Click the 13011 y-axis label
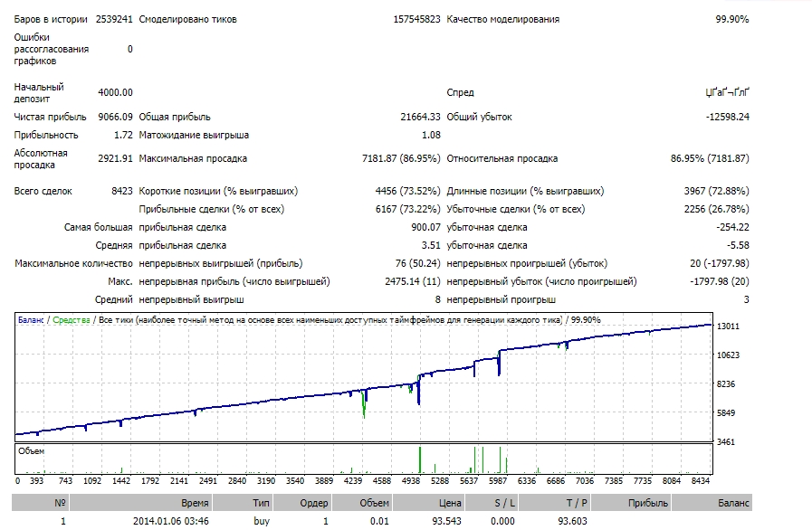 click(x=728, y=327)
